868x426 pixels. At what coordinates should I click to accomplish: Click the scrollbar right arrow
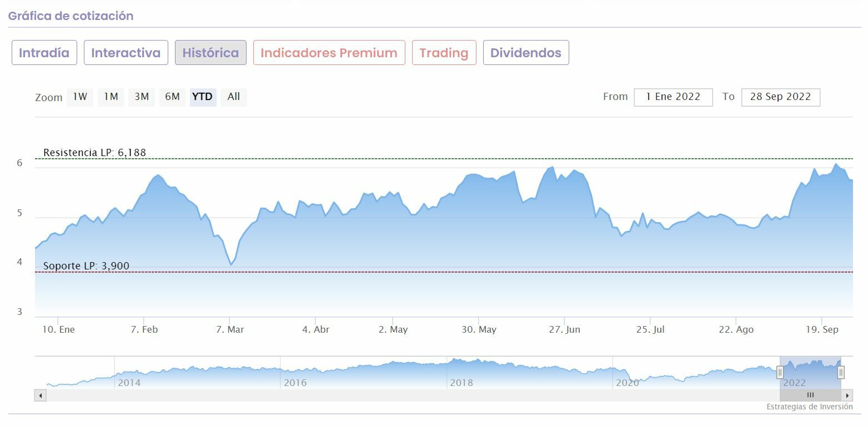847,395
